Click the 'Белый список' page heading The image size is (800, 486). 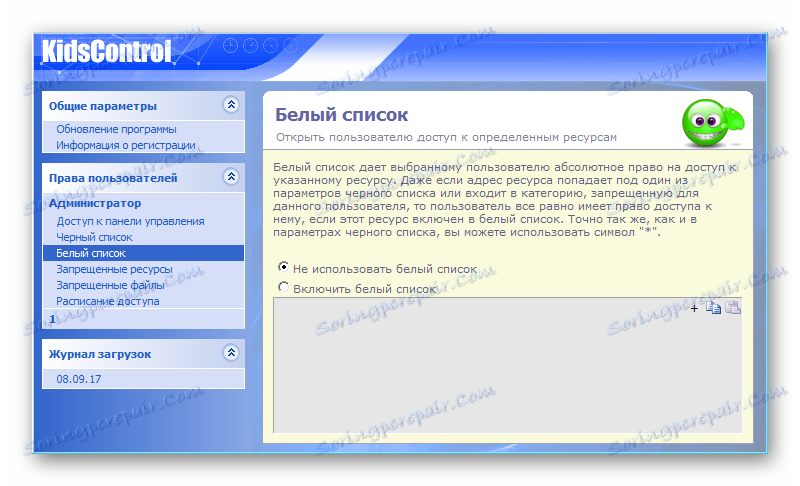pyautogui.click(x=341, y=115)
